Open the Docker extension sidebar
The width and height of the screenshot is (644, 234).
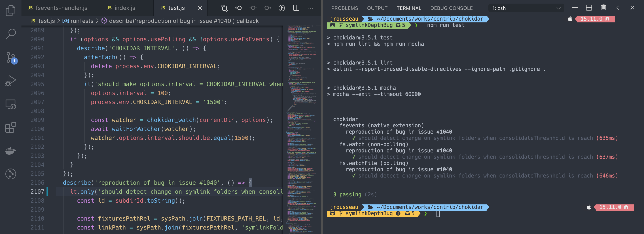click(x=10, y=150)
